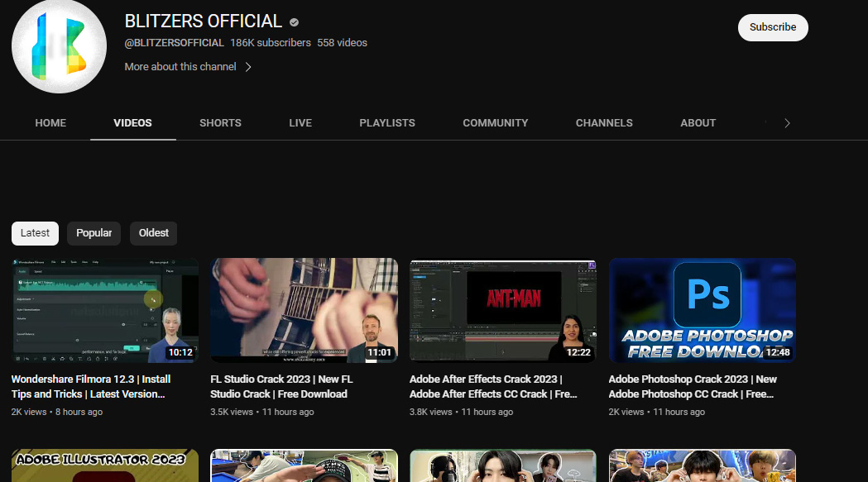This screenshot has width=868, height=482.
Task: Open the Wondershare Filmora 12.3 video thumbnail
Action: tap(104, 311)
